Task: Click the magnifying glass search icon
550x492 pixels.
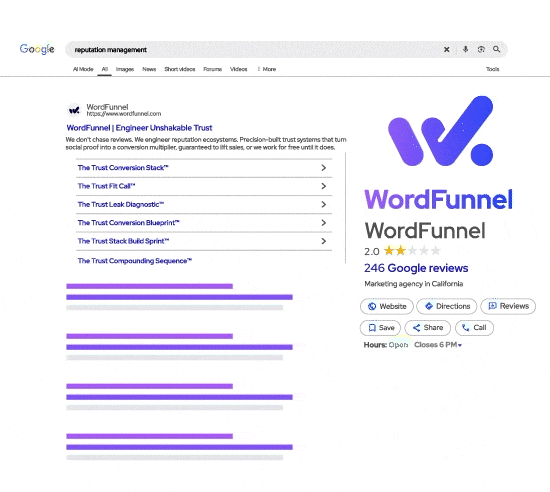Action: point(497,49)
